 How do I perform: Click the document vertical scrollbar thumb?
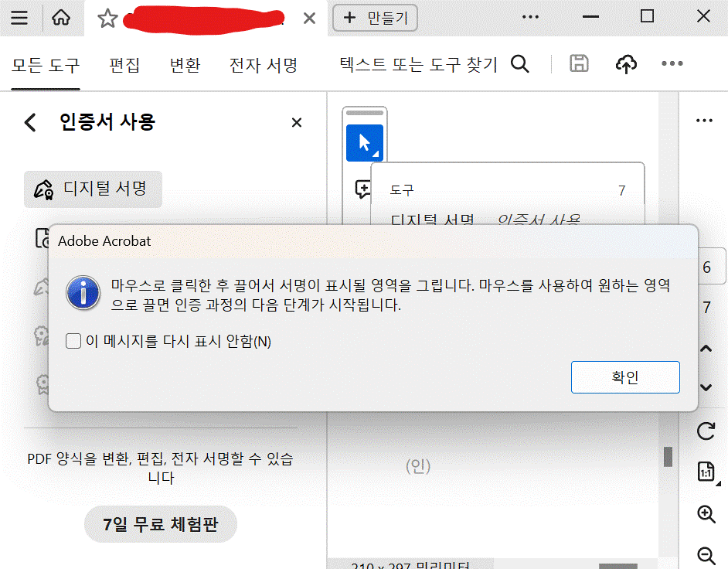pyautogui.click(x=668, y=457)
